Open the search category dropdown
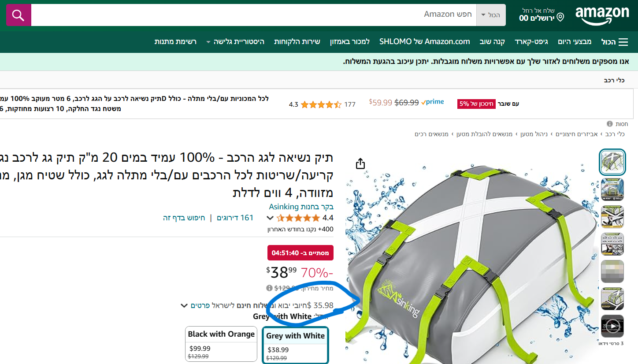This screenshot has height=364, width=638. coord(491,15)
